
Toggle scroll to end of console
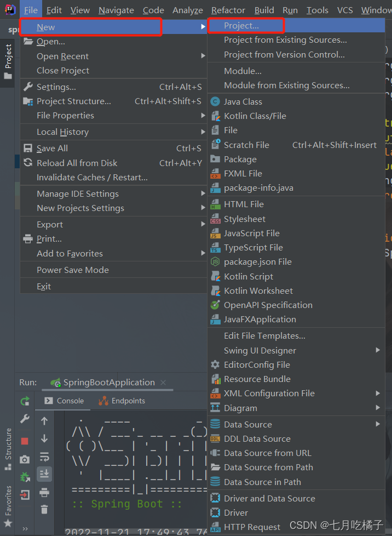44,474
